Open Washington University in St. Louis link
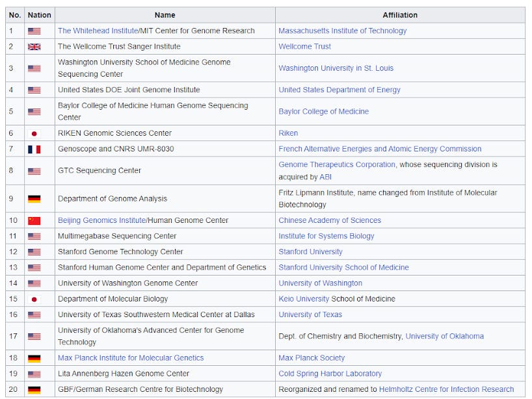Viewport: 532px width, 399px height. [336, 68]
